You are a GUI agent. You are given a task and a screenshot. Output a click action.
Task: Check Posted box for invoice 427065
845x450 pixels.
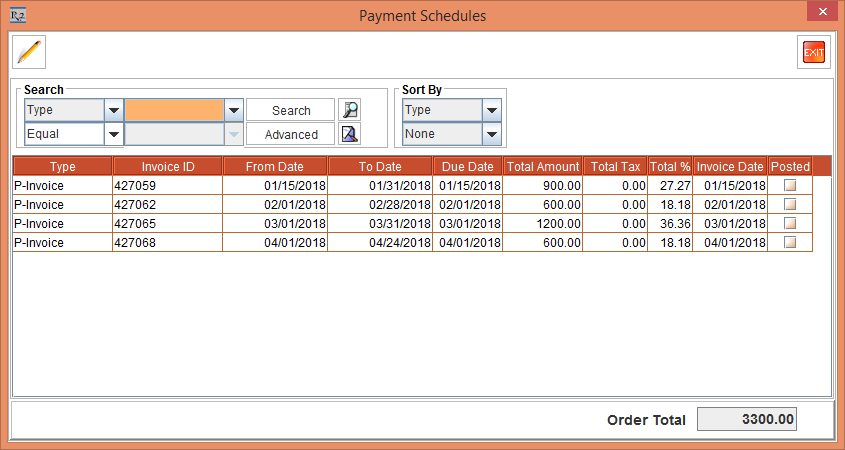click(x=790, y=224)
